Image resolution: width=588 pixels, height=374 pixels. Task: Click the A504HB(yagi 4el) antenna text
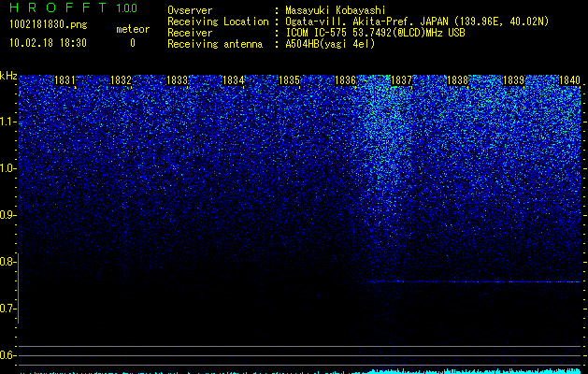(x=330, y=44)
